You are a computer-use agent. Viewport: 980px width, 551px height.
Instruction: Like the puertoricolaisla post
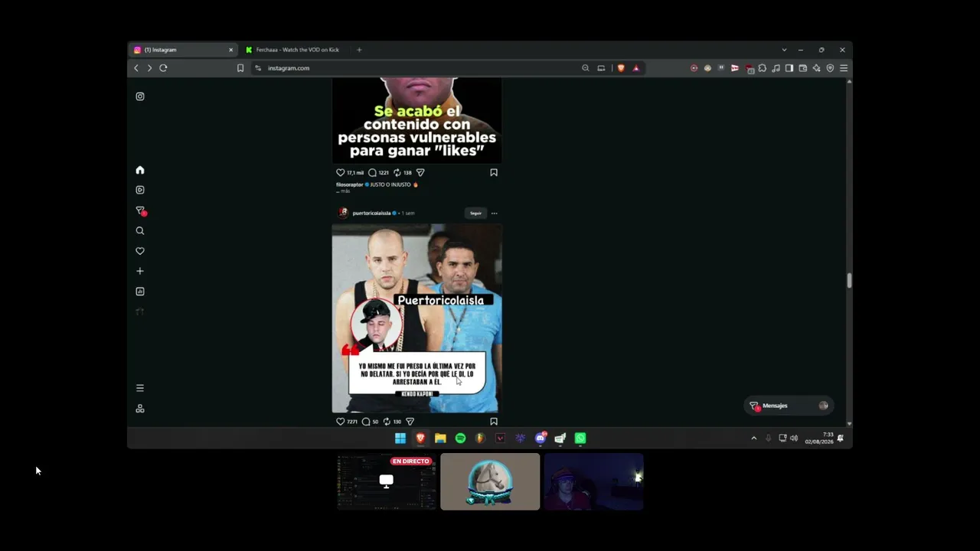(341, 422)
